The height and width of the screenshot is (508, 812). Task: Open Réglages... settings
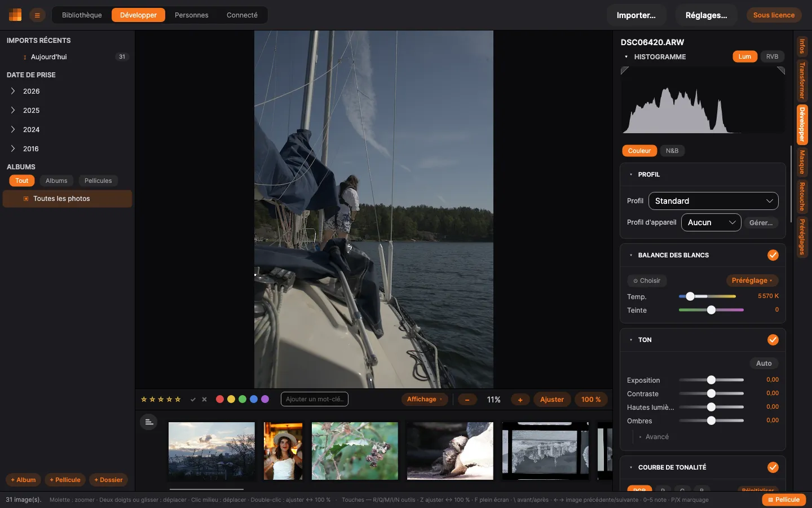click(x=706, y=15)
